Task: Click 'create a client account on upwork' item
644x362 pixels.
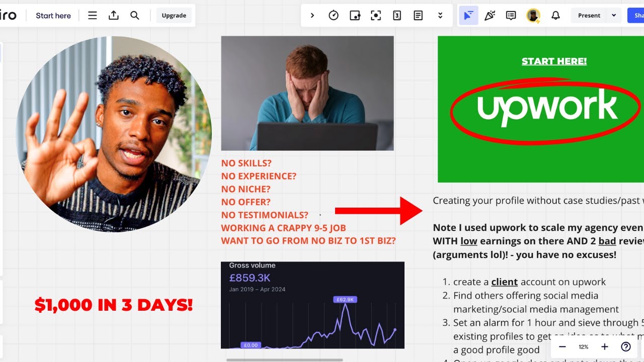Action: click(529, 282)
